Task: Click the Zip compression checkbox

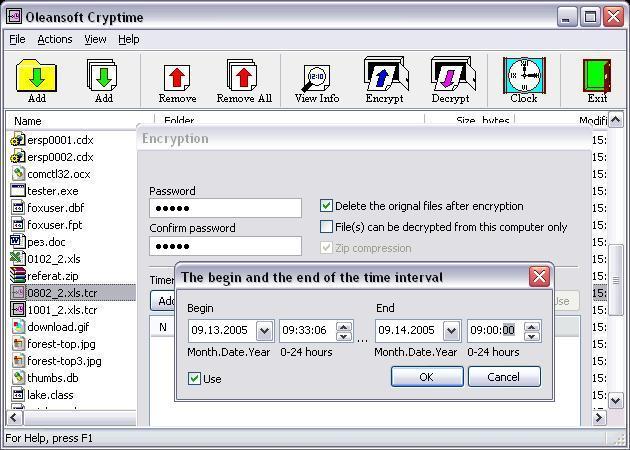Action: pyautogui.click(x=326, y=248)
